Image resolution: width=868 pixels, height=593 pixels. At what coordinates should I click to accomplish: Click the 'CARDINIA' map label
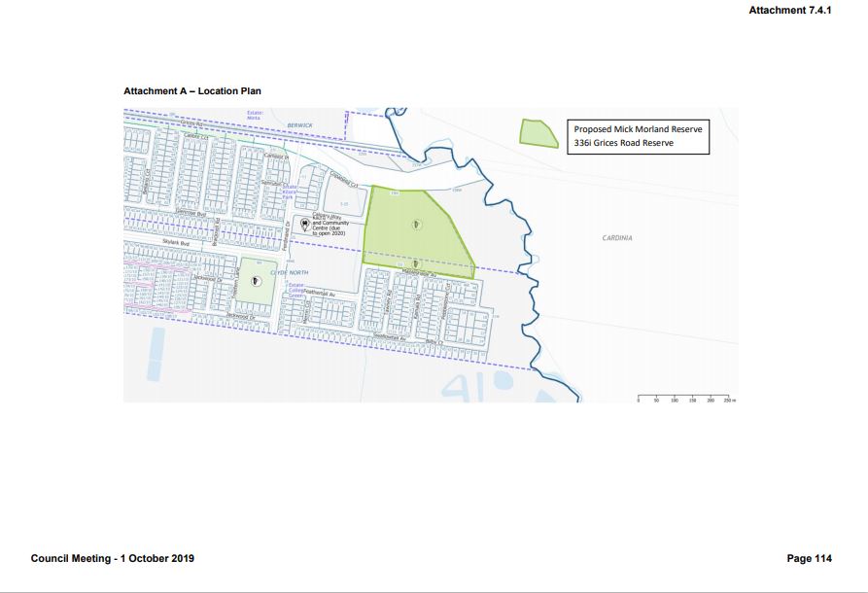[x=616, y=238]
